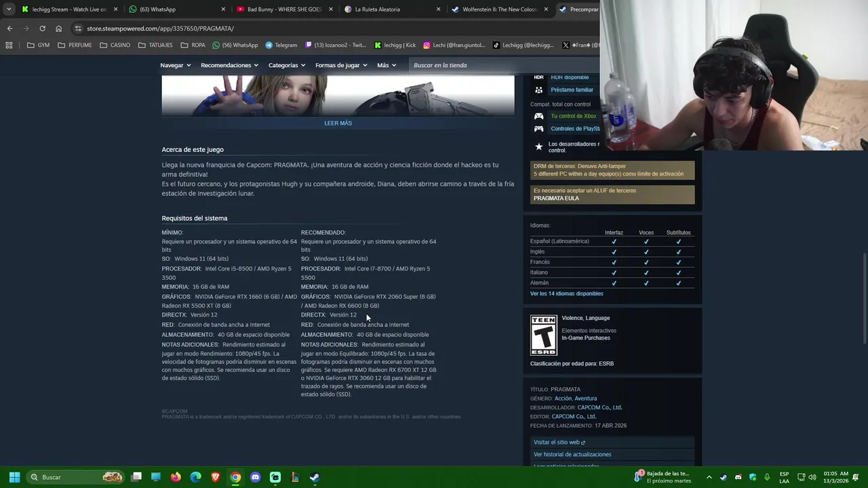868x488 pixels.
Task: Click the Préstamo familiar icon
Action: point(538,89)
